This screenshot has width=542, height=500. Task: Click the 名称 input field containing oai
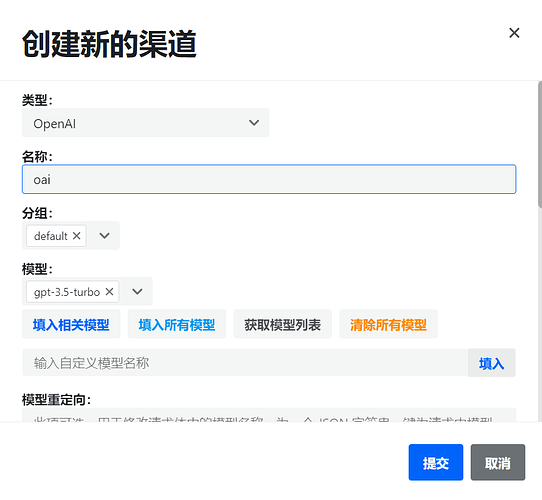tap(269, 179)
